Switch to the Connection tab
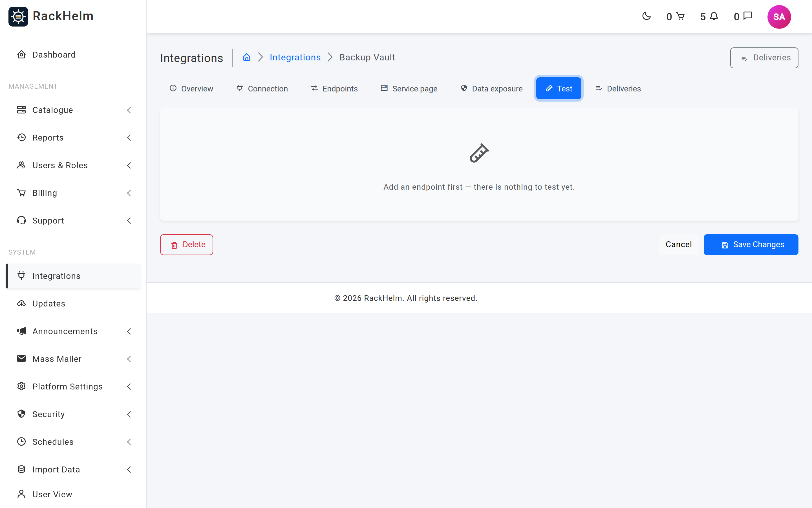This screenshot has width=812, height=508. click(x=262, y=88)
